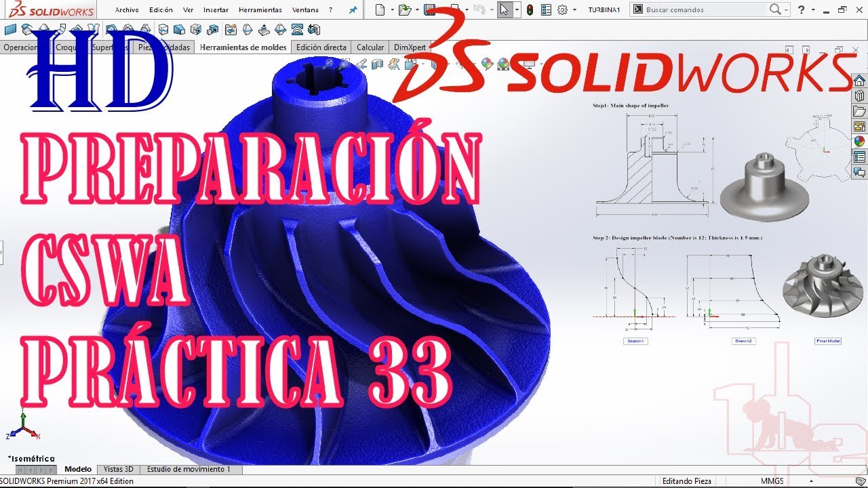The height and width of the screenshot is (488, 868).
Task: Open the help question mark dropdown
Action: click(813, 9)
